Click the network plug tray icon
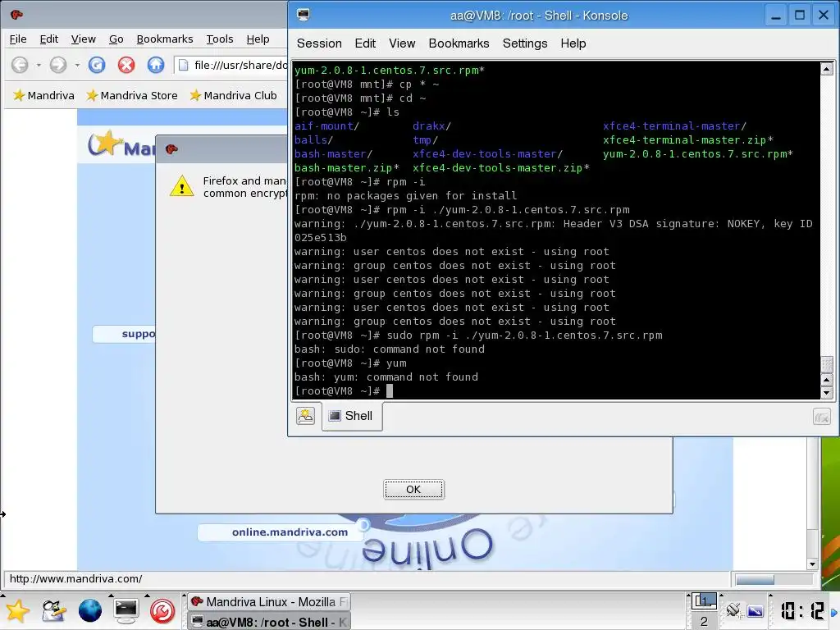Screen dimensions: 840x630 [734, 610]
